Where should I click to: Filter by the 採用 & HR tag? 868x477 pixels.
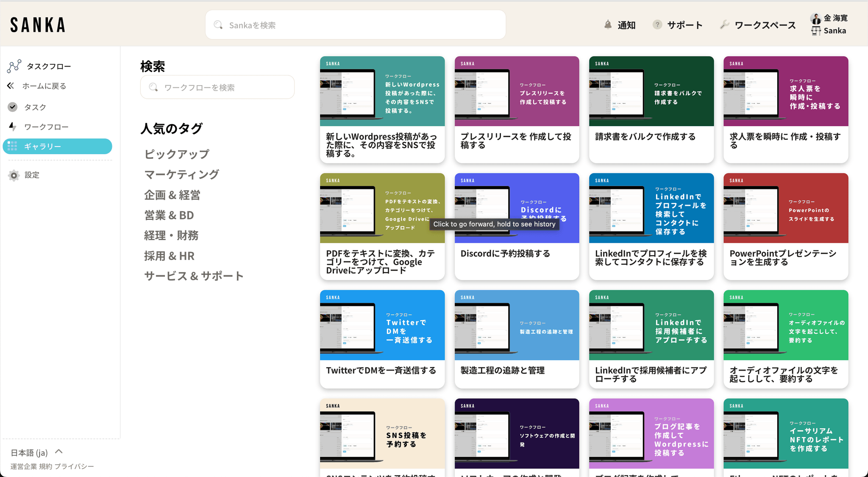(x=169, y=255)
